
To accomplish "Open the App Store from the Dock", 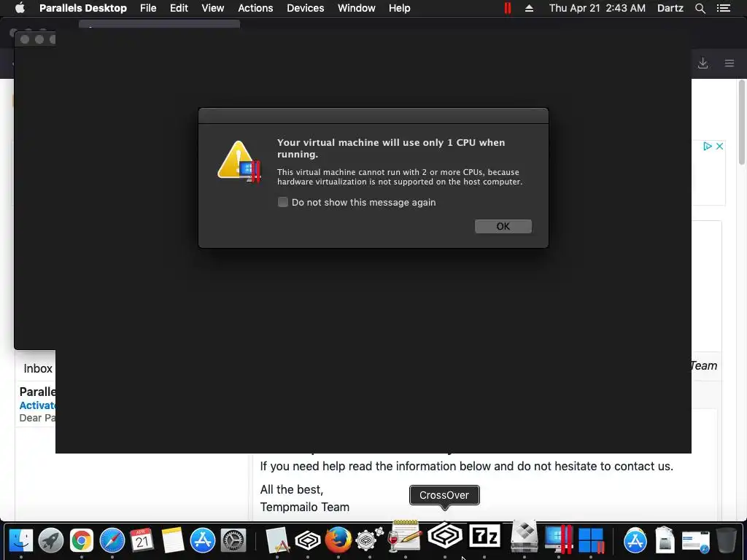I will pyautogui.click(x=203, y=540).
